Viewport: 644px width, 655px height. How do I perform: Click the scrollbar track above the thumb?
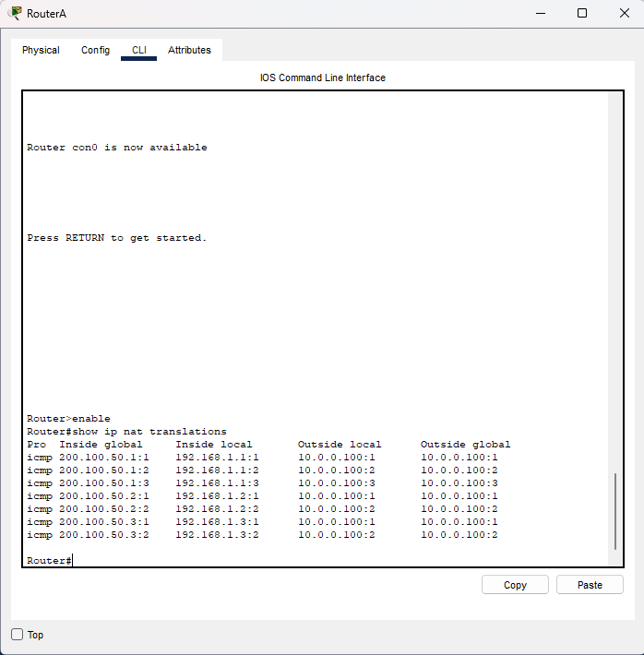[615, 277]
